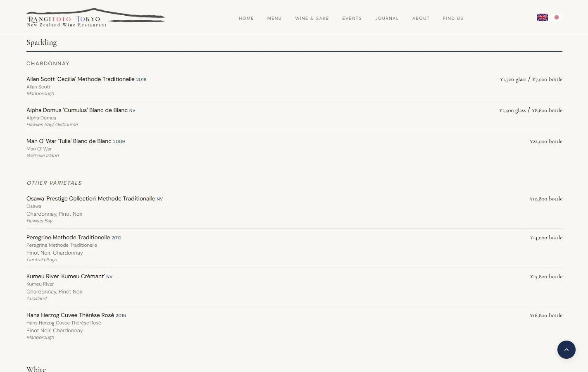Viewport: 588px width, 372px height.
Task: Open the Menu page
Action: [x=274, y=18]
